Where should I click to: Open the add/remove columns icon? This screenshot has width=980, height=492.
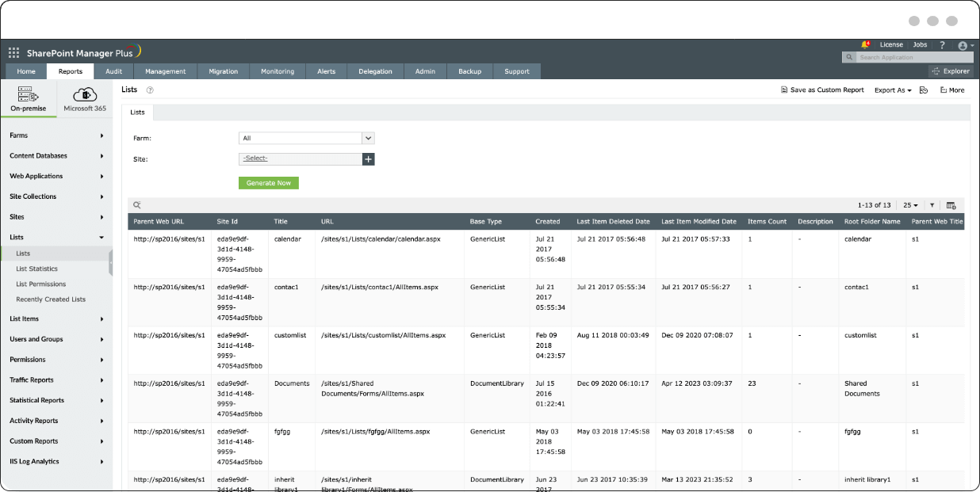tap(951, 205)
